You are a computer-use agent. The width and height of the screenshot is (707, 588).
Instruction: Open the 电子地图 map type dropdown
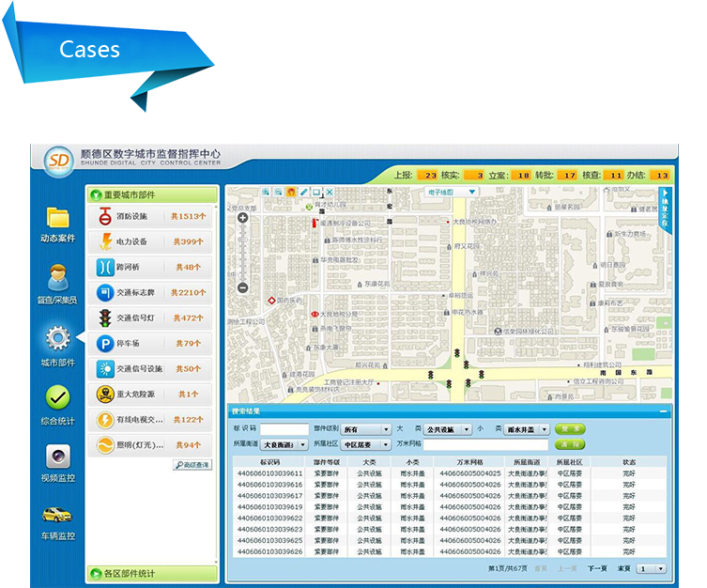452,193
